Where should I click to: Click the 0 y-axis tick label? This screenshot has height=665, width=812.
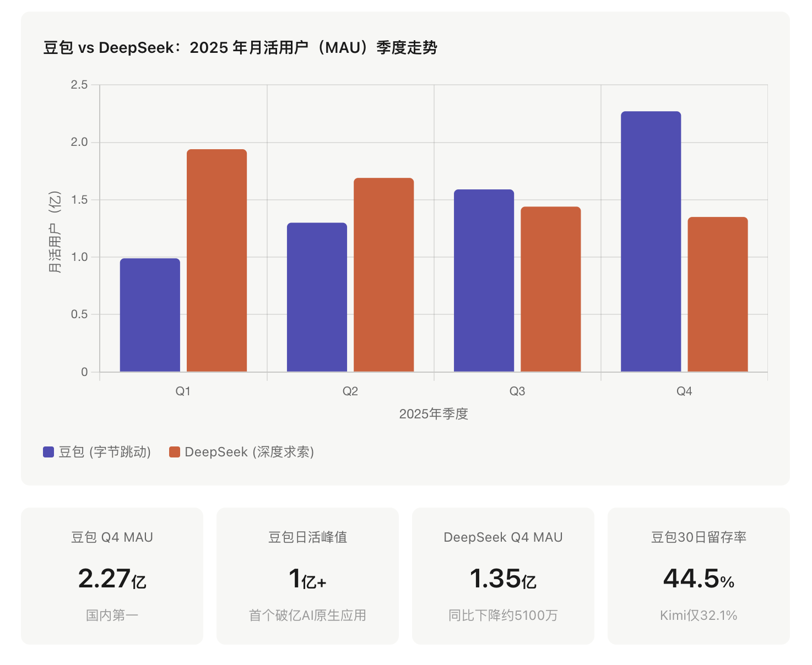[x=84, y=372]
